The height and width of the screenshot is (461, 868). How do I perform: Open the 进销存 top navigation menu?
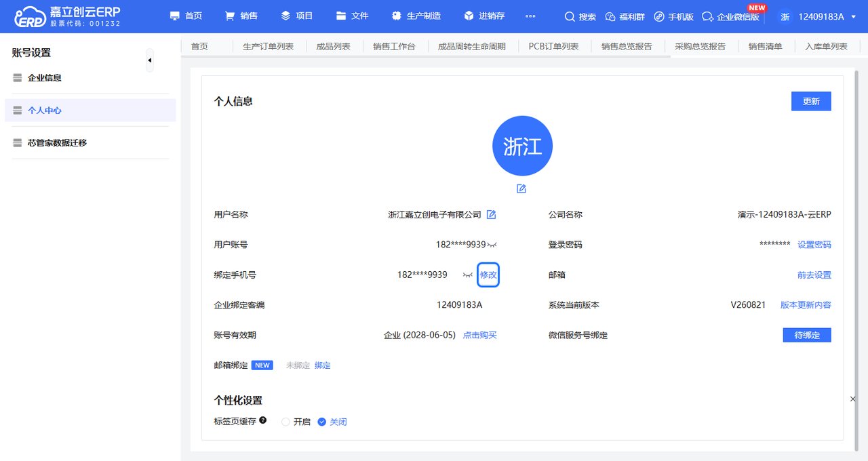pyautogui.click(x=484, y=16)
